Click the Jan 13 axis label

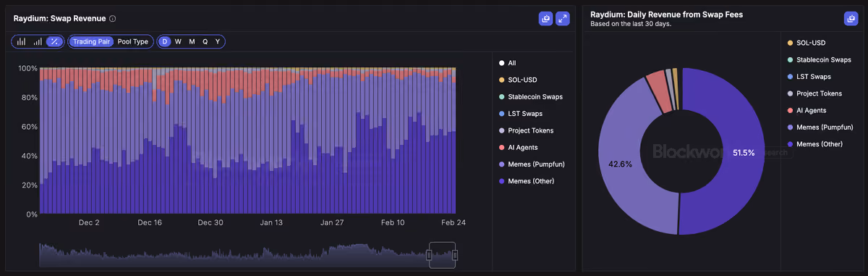click(271, 222)
